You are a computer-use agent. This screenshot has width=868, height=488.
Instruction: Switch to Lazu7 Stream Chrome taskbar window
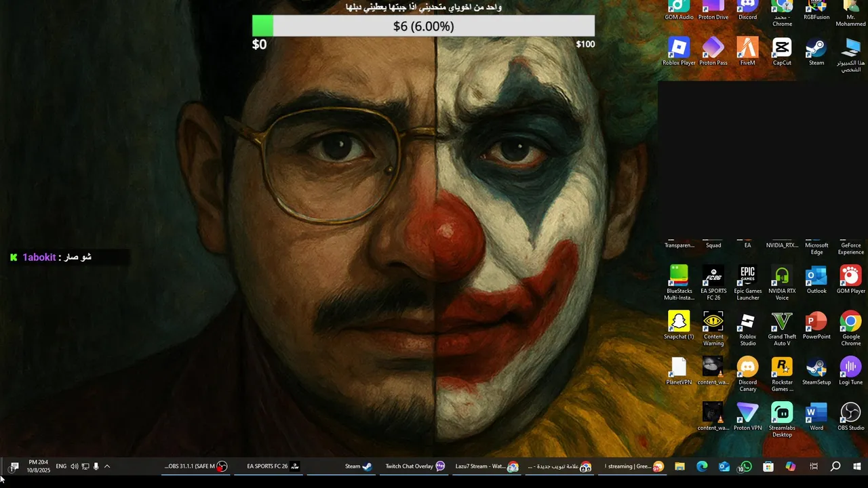(488, 466)
